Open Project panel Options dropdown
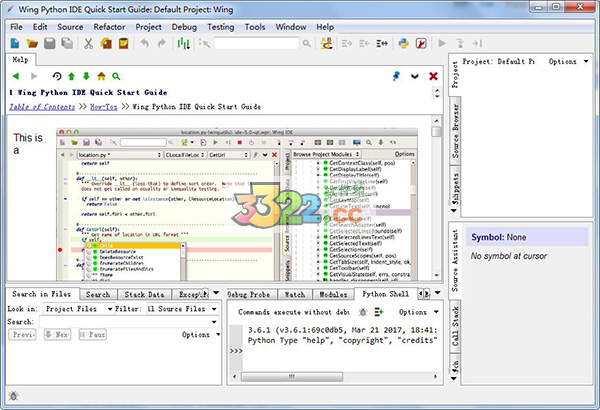This screenshot has height=410, width=600. tap(568, 61)
